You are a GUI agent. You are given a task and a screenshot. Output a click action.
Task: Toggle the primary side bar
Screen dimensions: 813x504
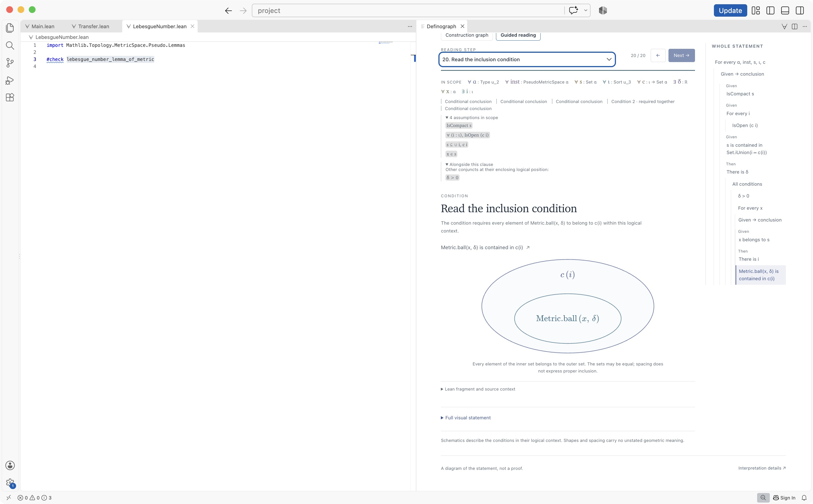coord(770,10)
